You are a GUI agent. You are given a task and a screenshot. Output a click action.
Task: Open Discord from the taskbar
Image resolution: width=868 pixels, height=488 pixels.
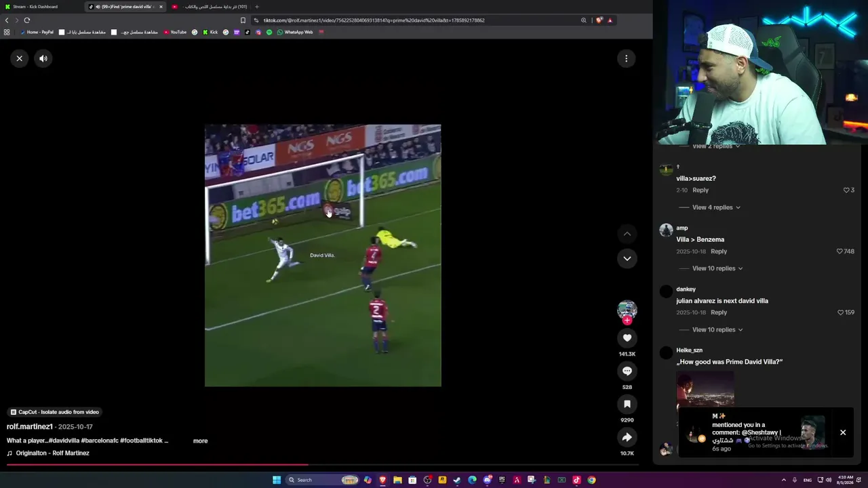[x=487, y=480]
